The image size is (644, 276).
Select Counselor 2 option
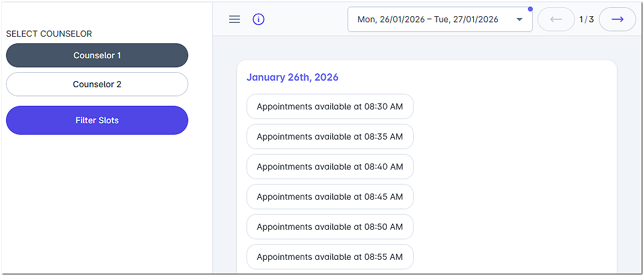click(x=97, y=84)
